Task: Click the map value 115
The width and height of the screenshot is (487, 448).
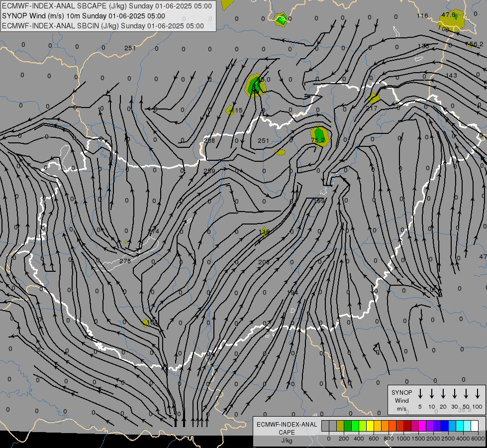Action: click(237, 111)
